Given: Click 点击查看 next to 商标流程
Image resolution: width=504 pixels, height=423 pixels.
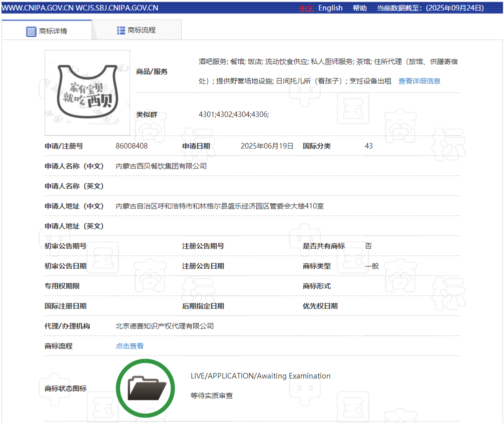Looking at the screenshot, I should pos(130,346).
